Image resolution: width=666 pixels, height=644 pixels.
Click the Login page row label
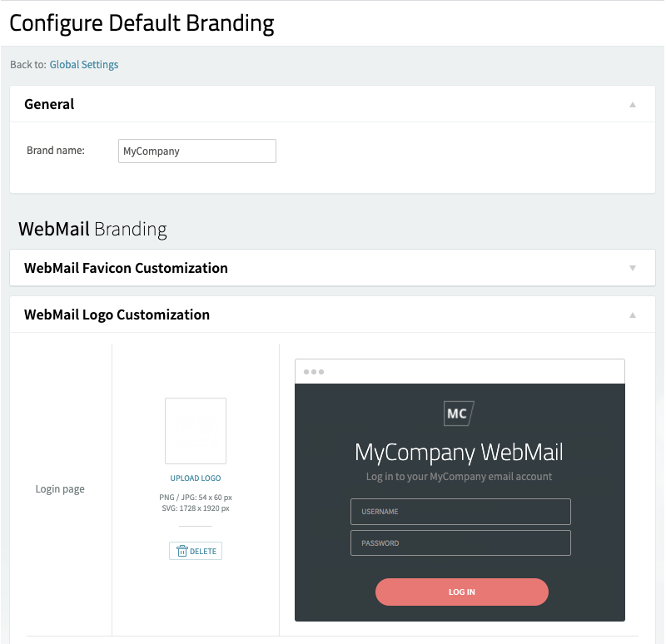pyautogui.click(x=60, y=489)
